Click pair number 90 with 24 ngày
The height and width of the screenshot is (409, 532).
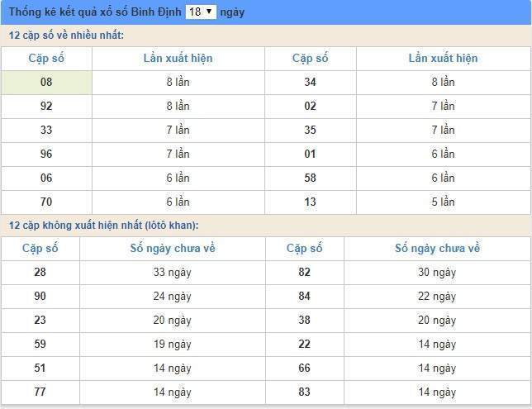click(40, 297)
